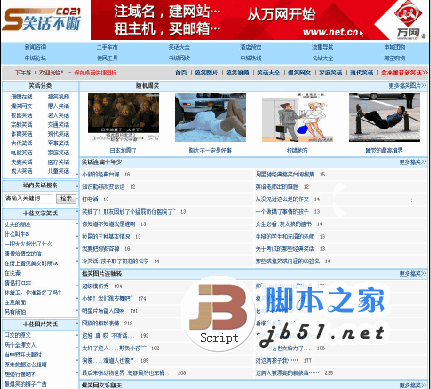Click the 检索 search button
The height and width of the screenshot is (389, 431).
pos(66,198)
